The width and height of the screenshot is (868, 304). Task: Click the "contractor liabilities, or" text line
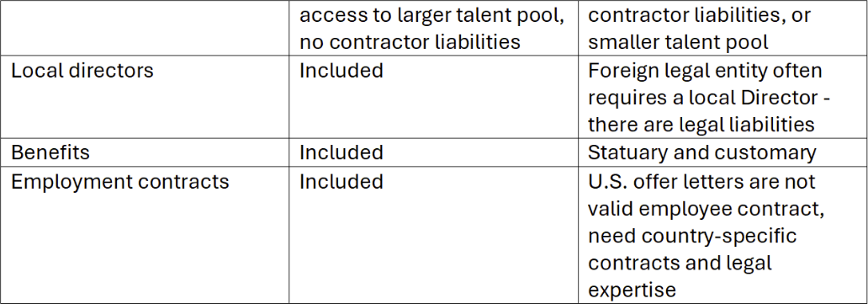click(x=699, y=15)
